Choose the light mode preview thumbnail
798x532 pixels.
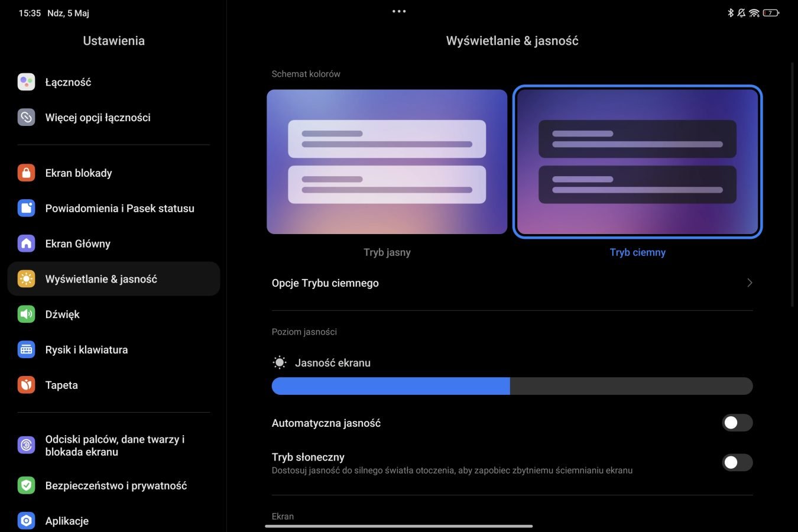tap(387, 162)
